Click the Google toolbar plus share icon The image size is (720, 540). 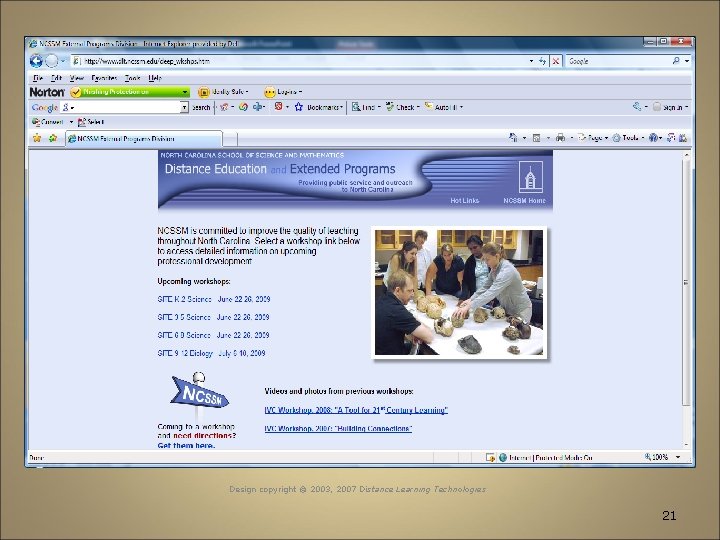click(x=258, y=107)
